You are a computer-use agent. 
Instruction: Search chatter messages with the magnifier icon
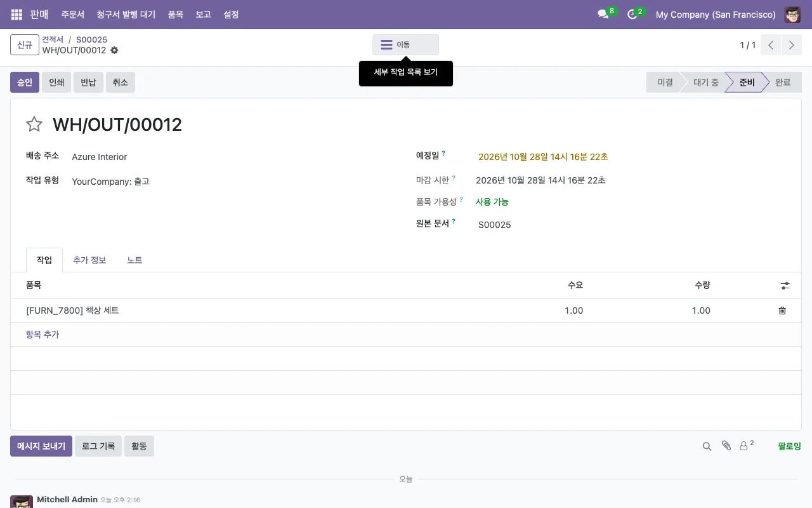point(707,446)
